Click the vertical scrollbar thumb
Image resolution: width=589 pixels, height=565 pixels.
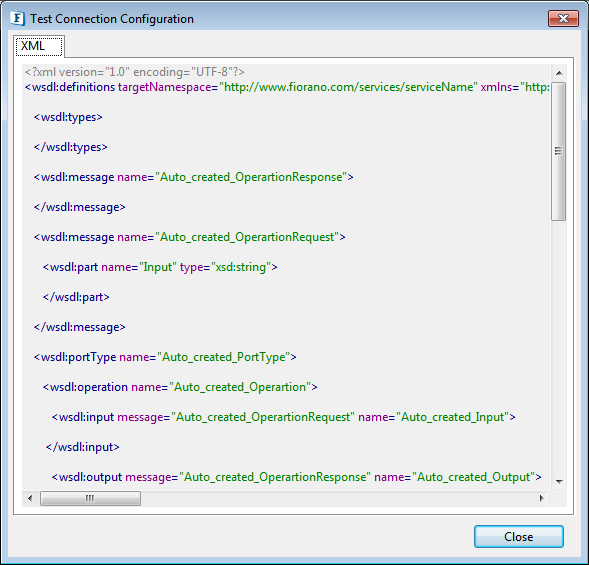tap(559, 151)
